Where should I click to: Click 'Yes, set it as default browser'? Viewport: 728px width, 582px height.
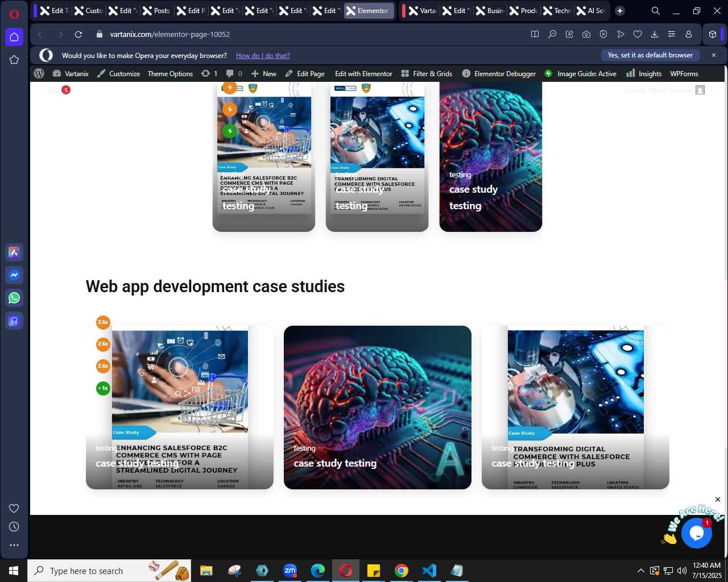coord(650,55)
